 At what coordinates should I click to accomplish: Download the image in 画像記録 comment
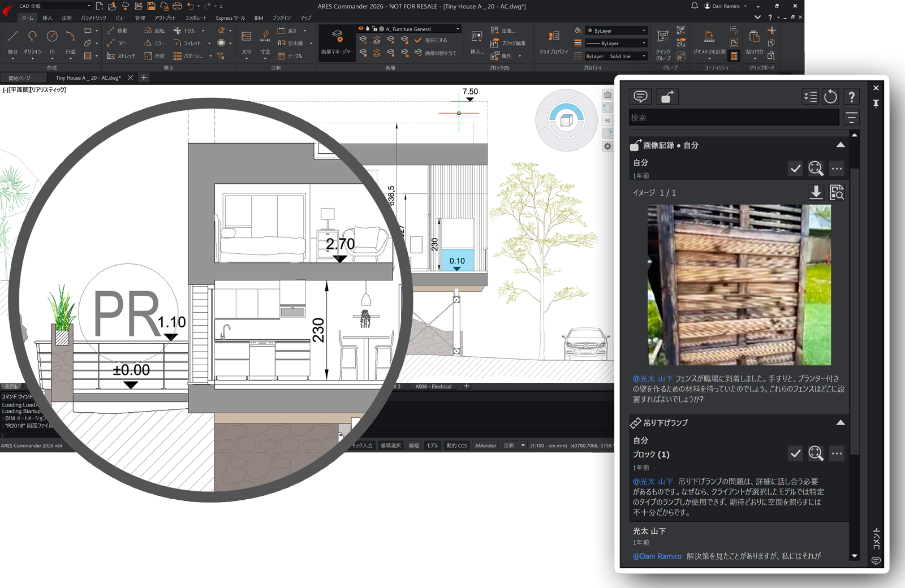(816, 193)
